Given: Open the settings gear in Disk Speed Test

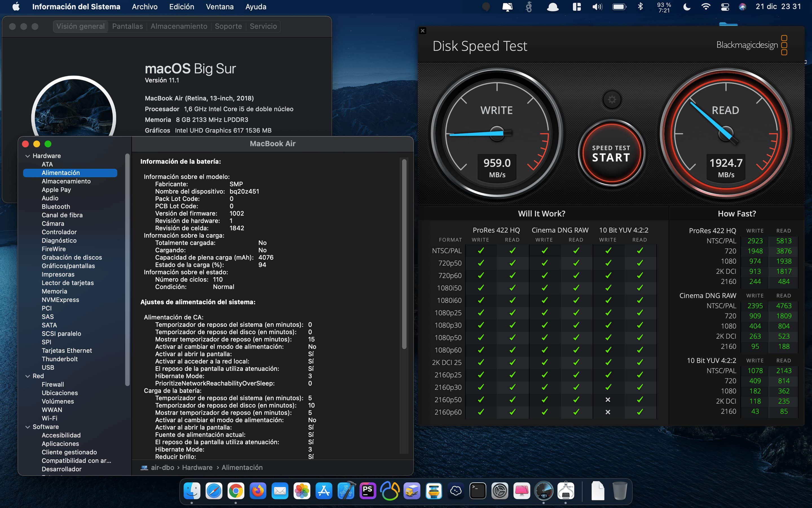Looking at the screenshot, I should click(x=612, y=99).
